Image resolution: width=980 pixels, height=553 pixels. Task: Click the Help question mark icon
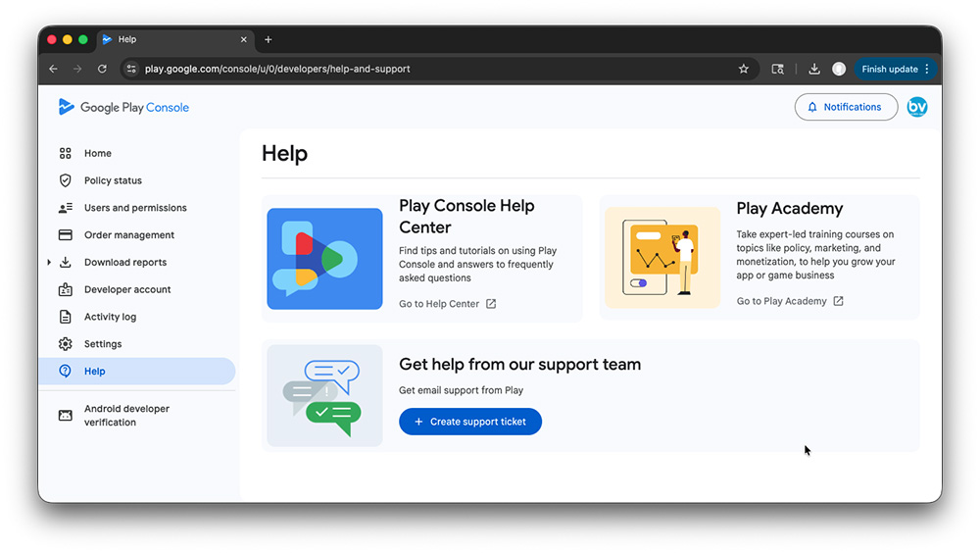[65, 371]
